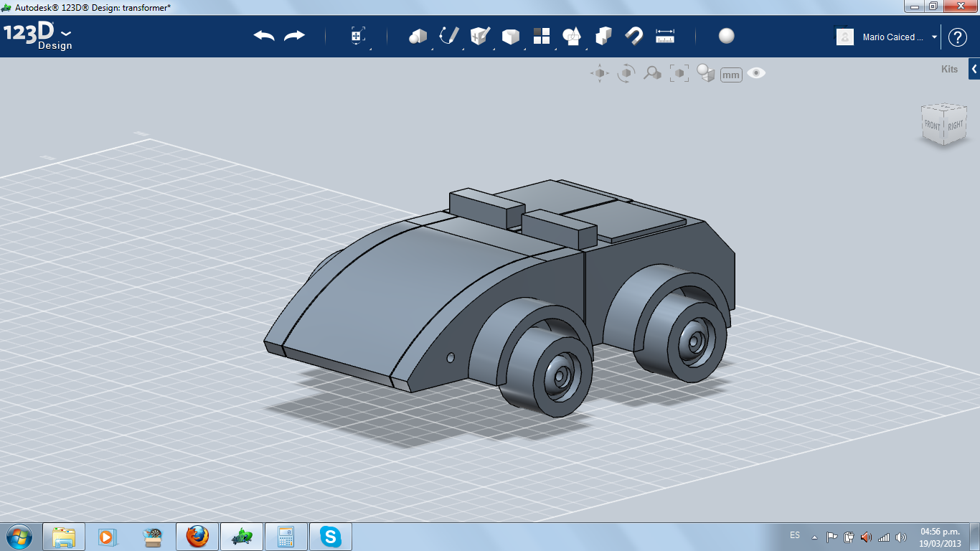Expand the Mario Caiced account dropdown
The width and height of the screenshot is (980, 551).
[935, 37]
